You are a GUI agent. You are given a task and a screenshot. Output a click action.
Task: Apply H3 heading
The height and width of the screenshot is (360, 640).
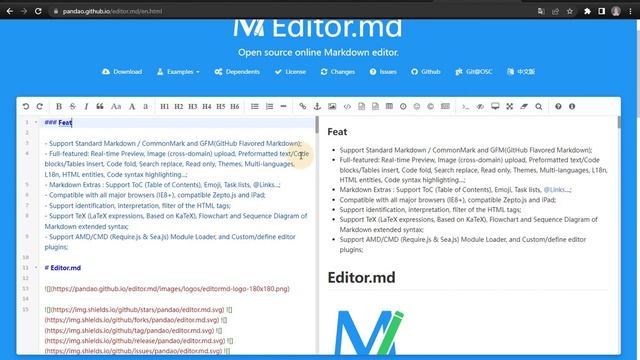pyautogui.click(x=193, y=107)
